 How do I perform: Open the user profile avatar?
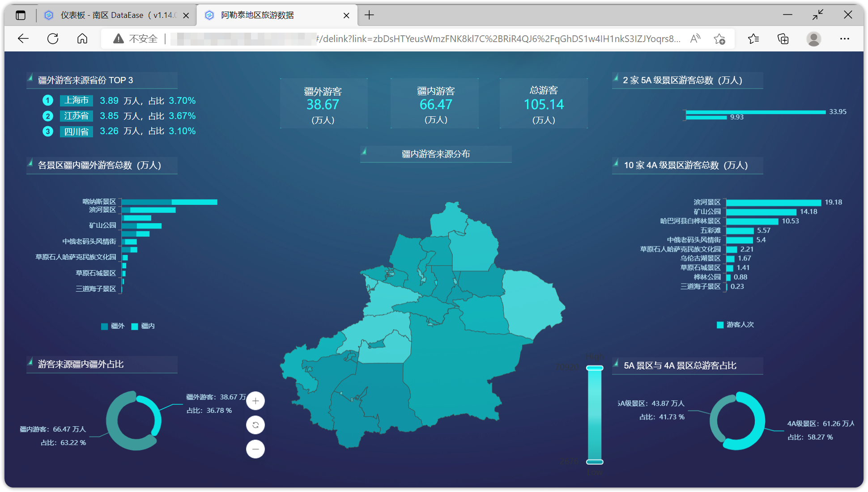(x=814, y=39)
